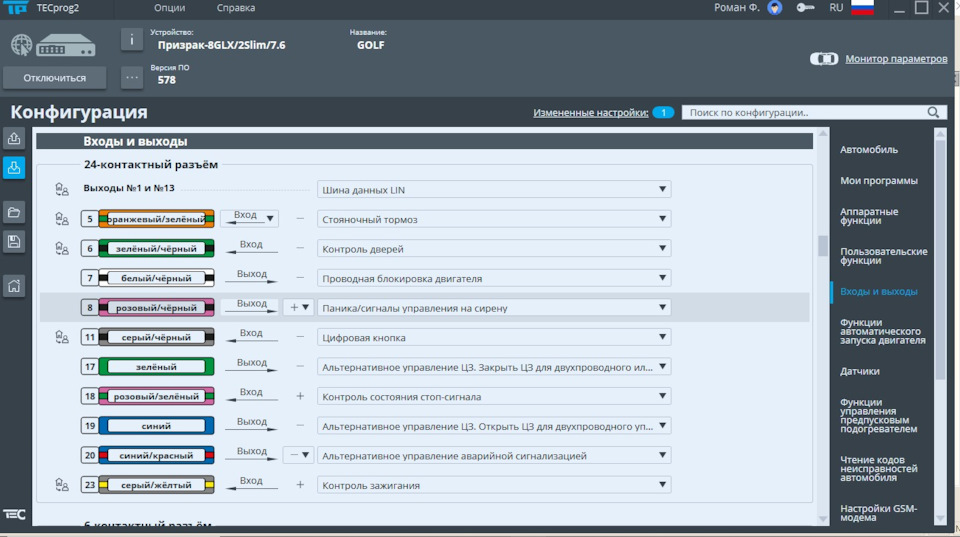
Task: Click the розовый/чёрный wire on pin 8
Action: pyautogui.click(x=156, y=307)
